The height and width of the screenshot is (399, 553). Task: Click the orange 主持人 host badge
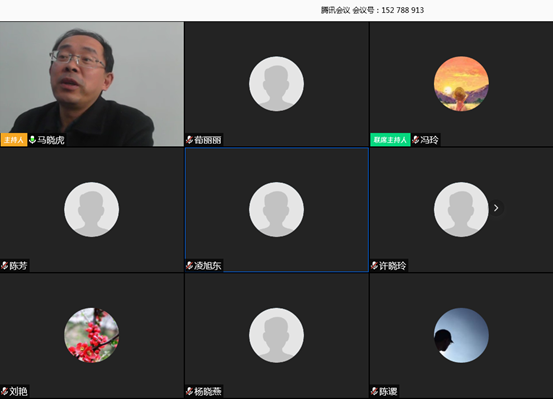(x=14, y=140)
